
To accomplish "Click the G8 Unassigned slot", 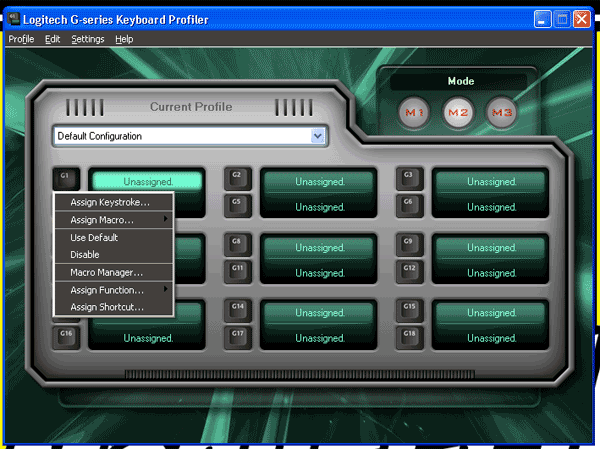I will click(320, 248).
